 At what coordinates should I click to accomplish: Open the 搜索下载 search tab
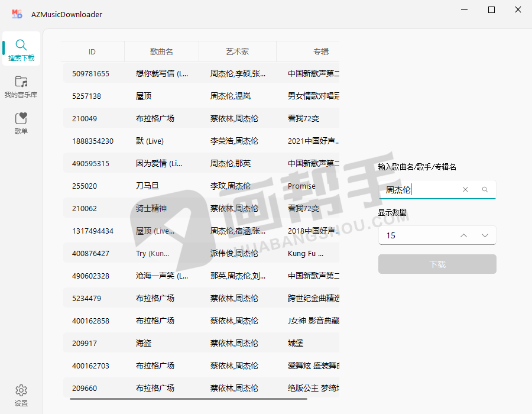(x=21, y=49)
